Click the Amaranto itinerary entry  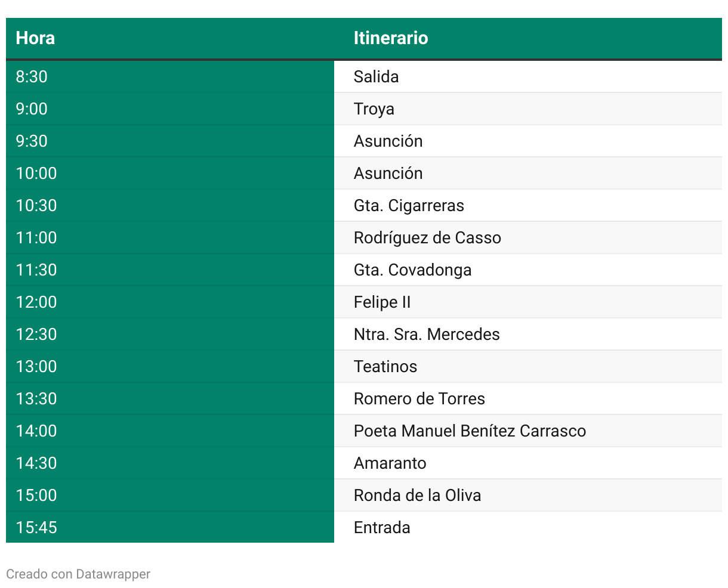(390, 463)
